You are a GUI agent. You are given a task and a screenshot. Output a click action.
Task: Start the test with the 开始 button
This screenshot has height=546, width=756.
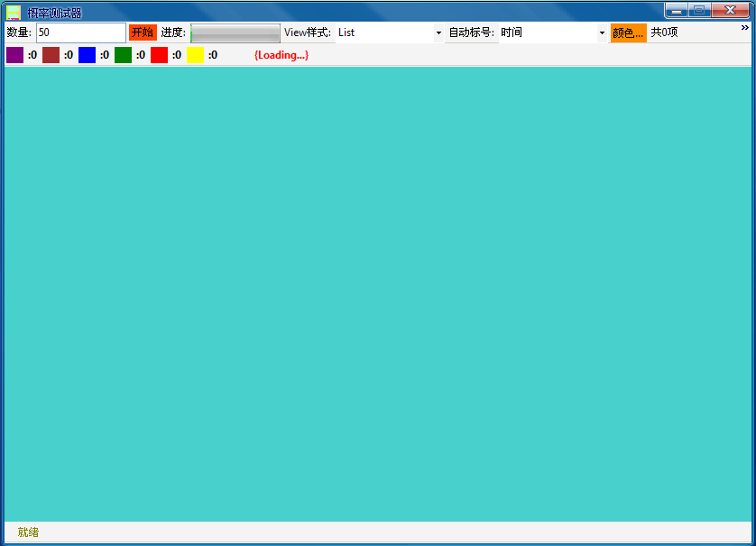tap(143, 32)
